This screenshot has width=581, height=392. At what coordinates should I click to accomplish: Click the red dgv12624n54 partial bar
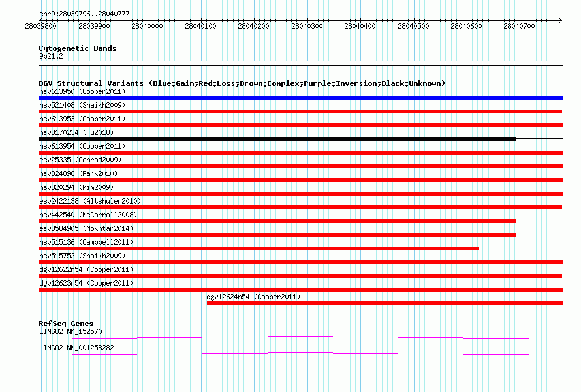click(385, 303)
